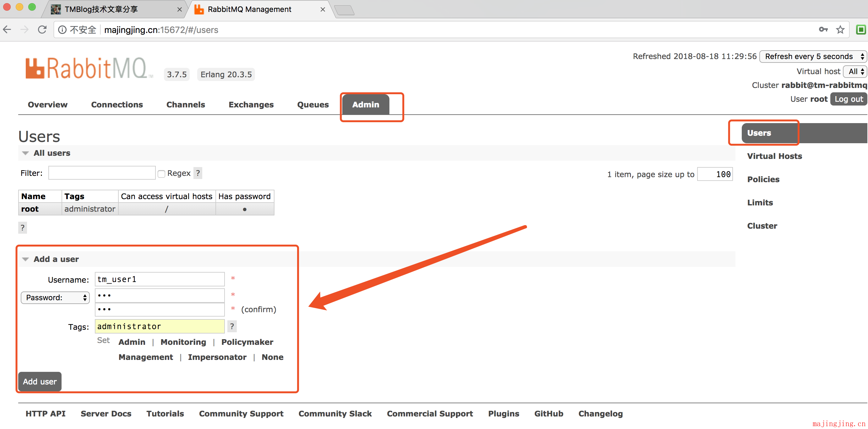The width and height of the screenshot is (868, 429).
Task: Open Cluster in the sidebar
Action: click(762, 226)
